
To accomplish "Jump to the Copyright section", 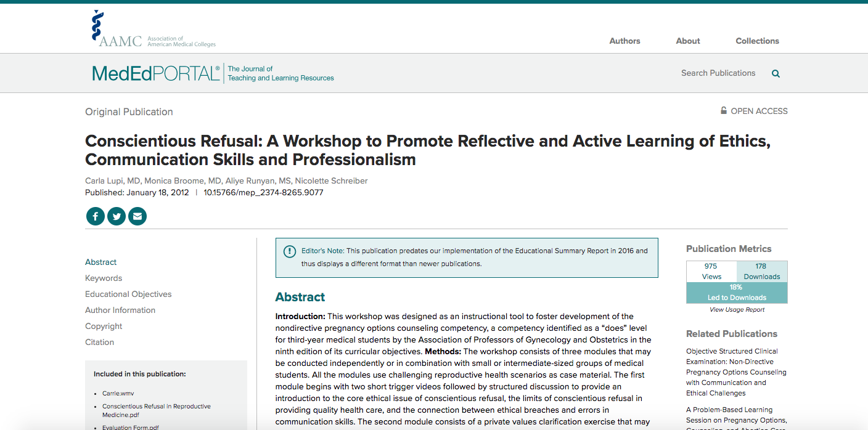I will point(104,326).
